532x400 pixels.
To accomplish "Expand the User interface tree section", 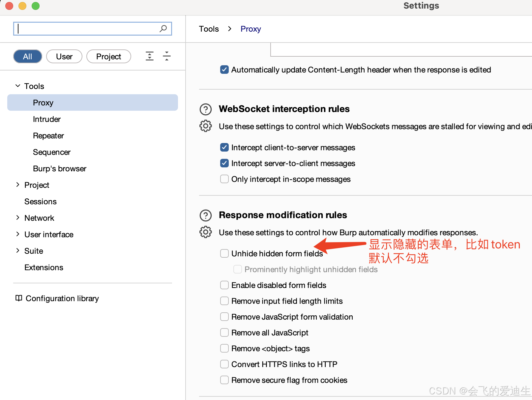I will (18, 234).
